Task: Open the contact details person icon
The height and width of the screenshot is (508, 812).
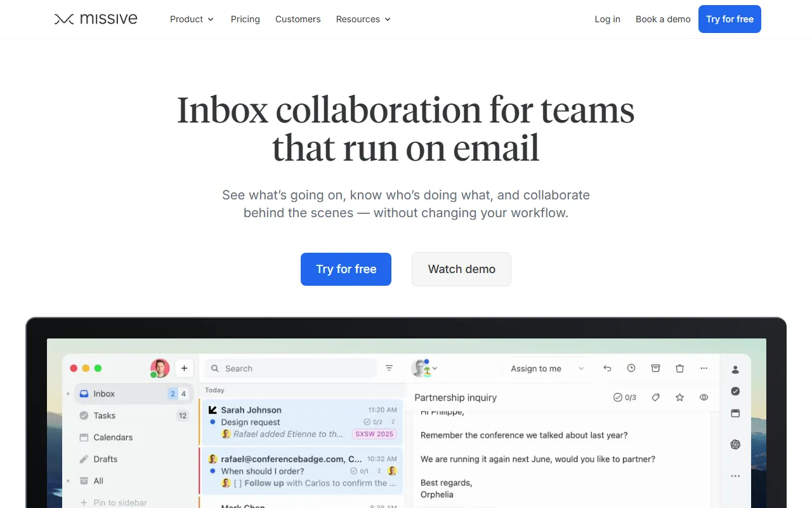Action: click(735, 369)
